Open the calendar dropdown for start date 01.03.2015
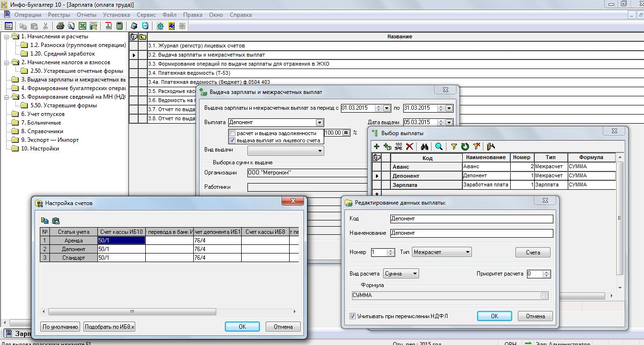The image size is (644, 345). (386, 108)
